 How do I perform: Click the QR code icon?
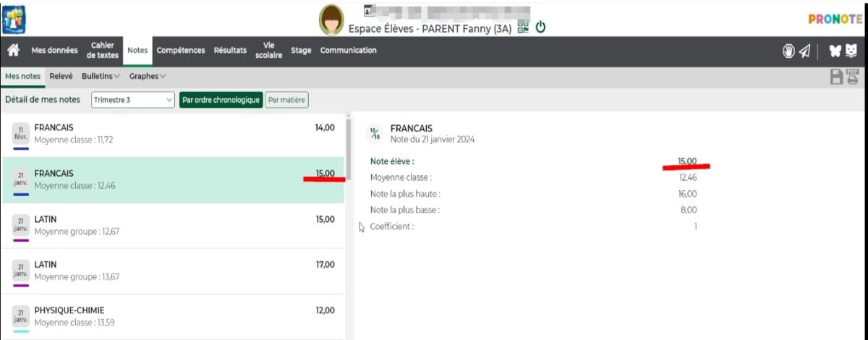523,28
